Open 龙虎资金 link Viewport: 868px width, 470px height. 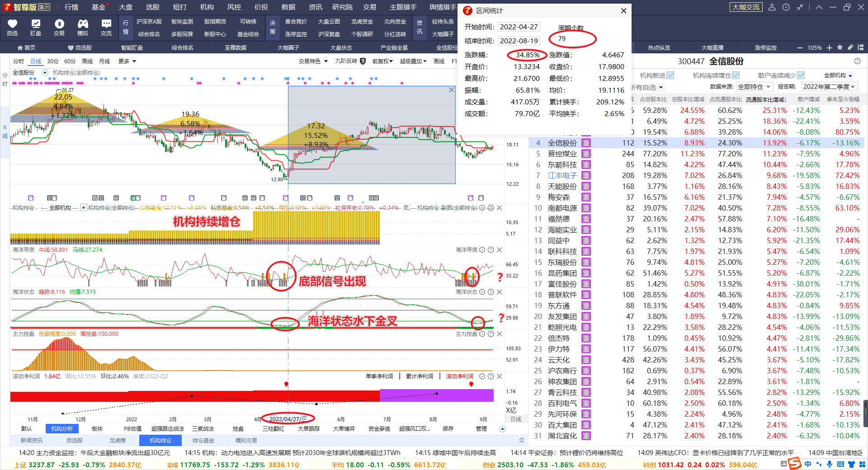[x=362, y=22]
